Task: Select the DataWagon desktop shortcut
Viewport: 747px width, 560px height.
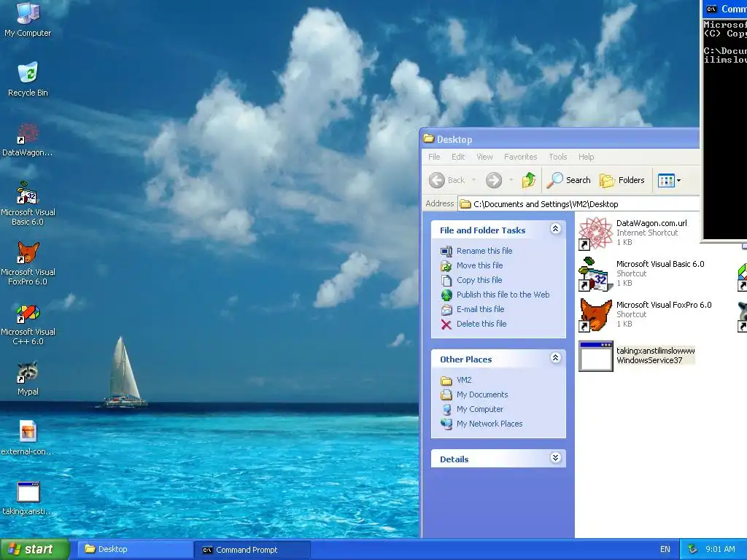Action: tap(28, 139)
